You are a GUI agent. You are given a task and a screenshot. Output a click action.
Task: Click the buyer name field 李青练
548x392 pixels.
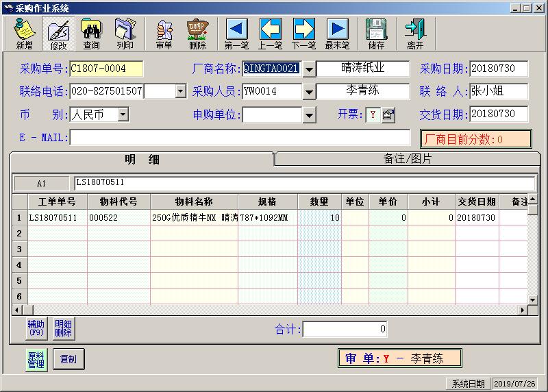tap(363, 91)
